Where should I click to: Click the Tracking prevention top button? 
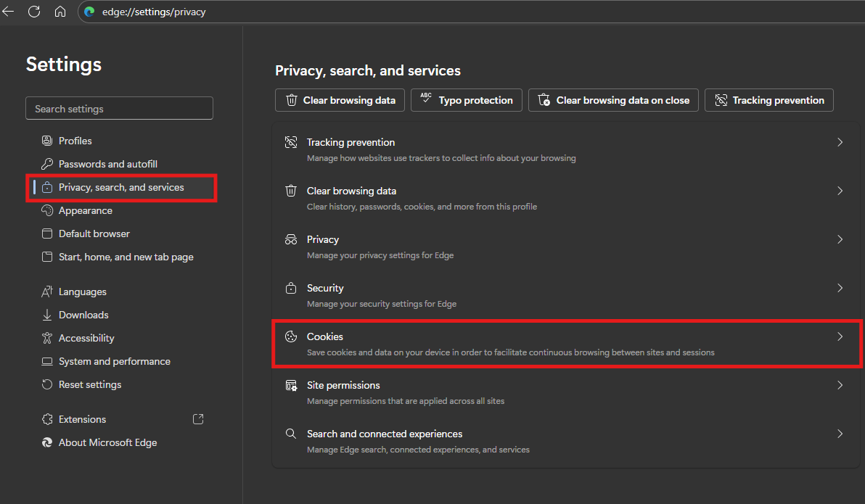coord(768,100)
